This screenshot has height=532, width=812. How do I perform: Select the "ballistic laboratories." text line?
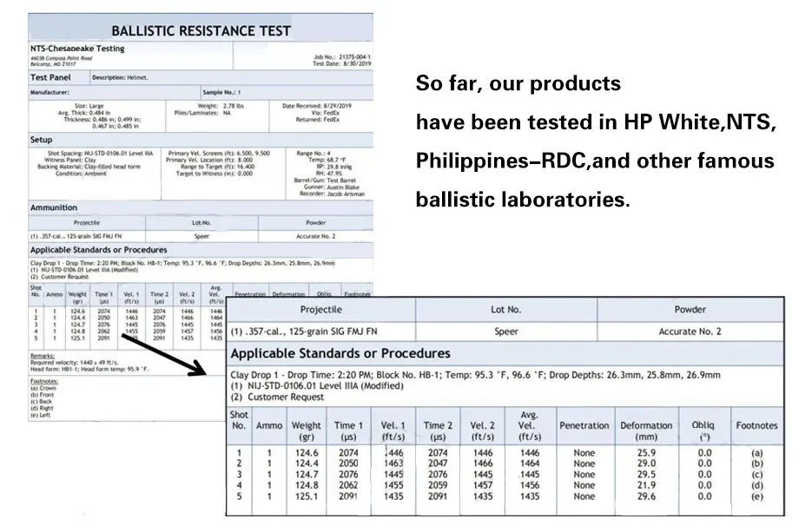[522, 200]
